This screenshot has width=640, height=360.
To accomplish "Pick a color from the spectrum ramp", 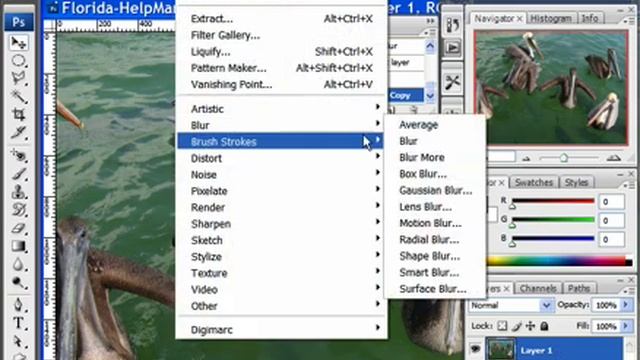I will [559, 260].
